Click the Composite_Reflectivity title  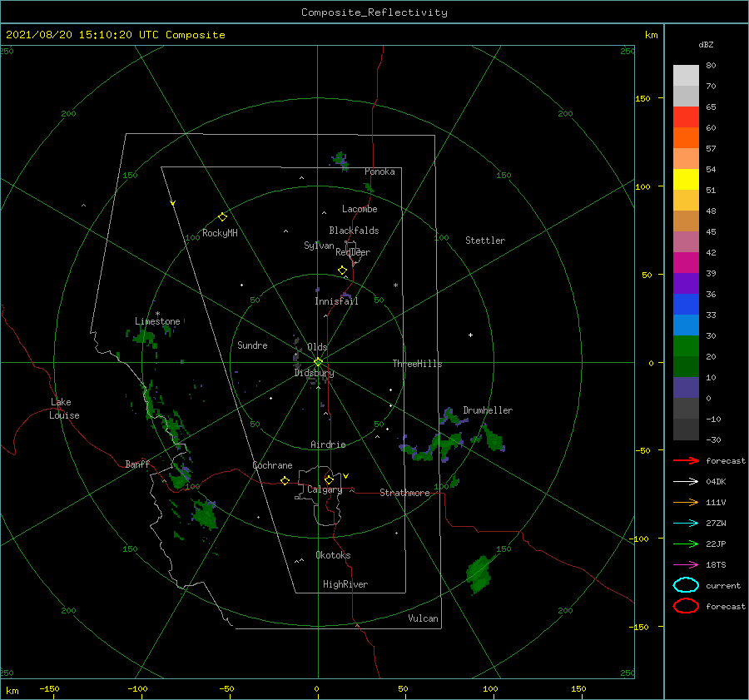(374, 12)
